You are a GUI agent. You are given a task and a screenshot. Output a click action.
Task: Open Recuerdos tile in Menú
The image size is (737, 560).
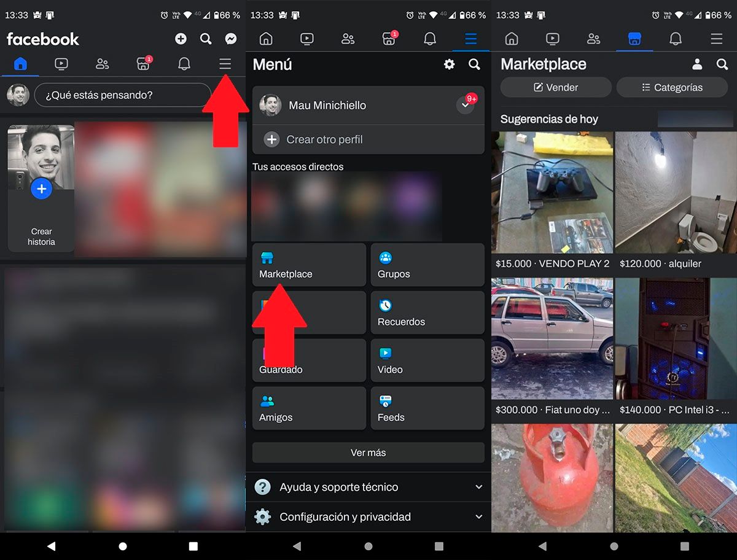[427, 313]
